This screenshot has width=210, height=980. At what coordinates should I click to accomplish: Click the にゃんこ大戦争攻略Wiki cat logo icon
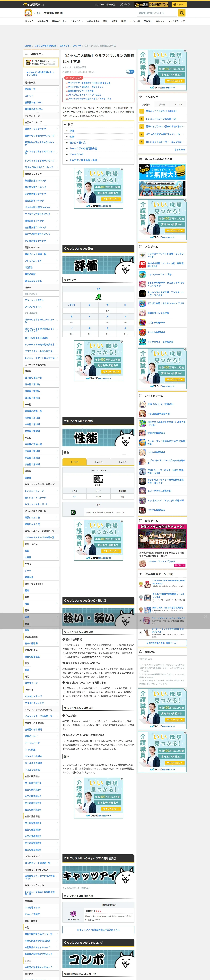(28, 13)
